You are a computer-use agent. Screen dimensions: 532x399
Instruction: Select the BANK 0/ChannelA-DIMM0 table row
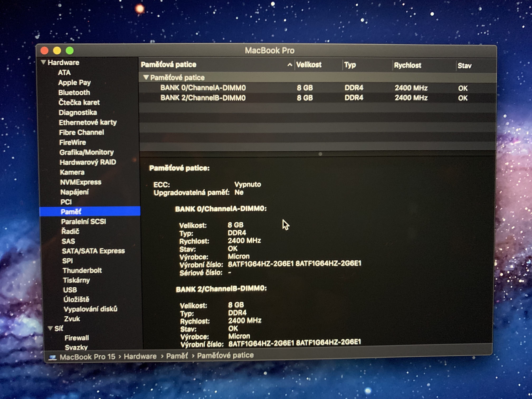203,88
